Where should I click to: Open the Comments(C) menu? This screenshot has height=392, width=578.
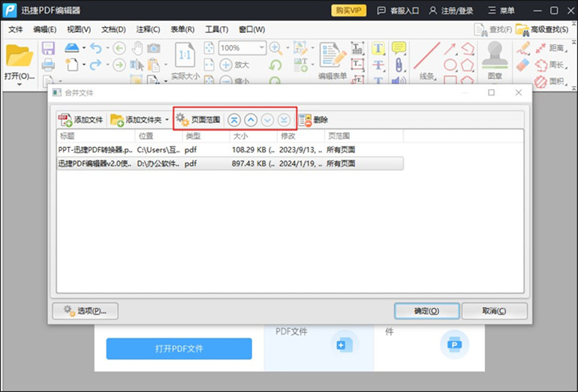148,29
